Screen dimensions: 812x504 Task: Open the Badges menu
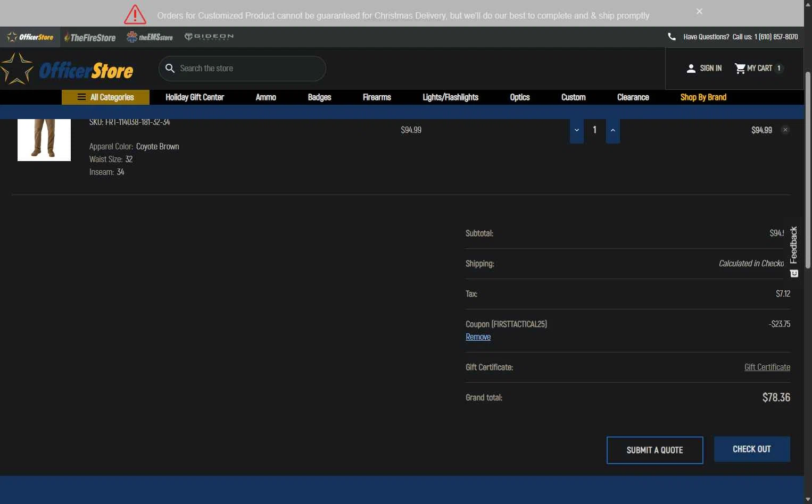(x=319, y=97)
